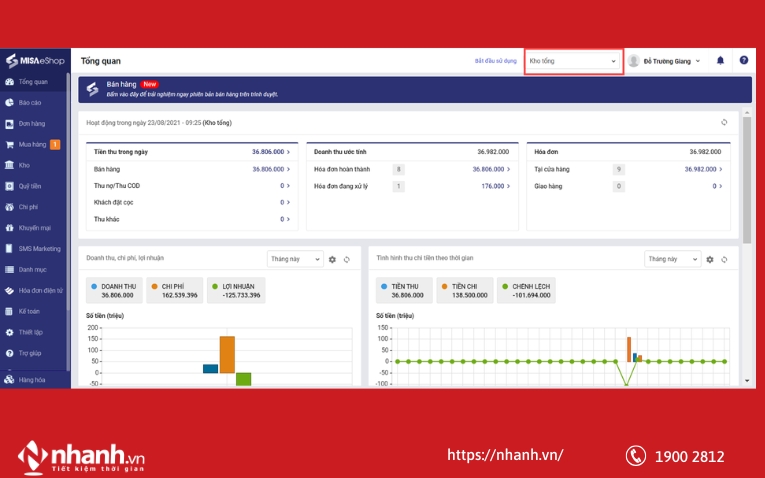Open the Kho tổng warehouse dropdown
Screen dimensions: 765x478
[573, 61]
